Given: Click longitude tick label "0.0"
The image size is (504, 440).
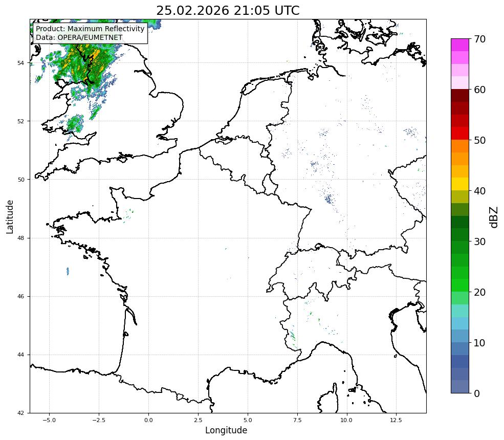Looking at the screenshot, I should click(x=148, y=420).
